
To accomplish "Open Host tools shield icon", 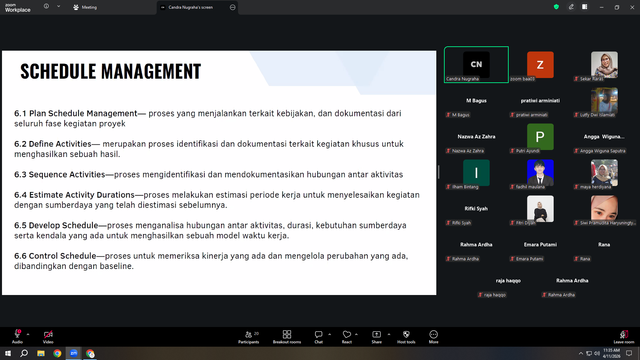I will point(406,334).
